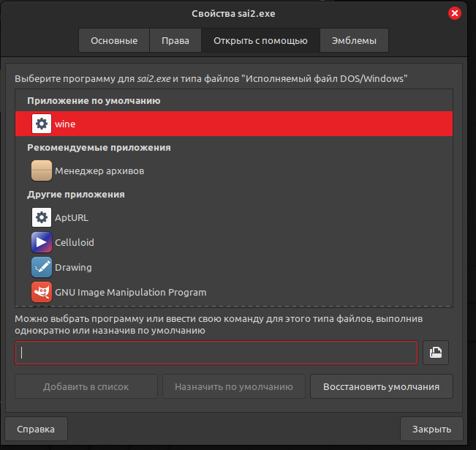This screenshot has height=450, width=476.
Task: Click the Приложение по умолчанию header
Action: point(94,100)
